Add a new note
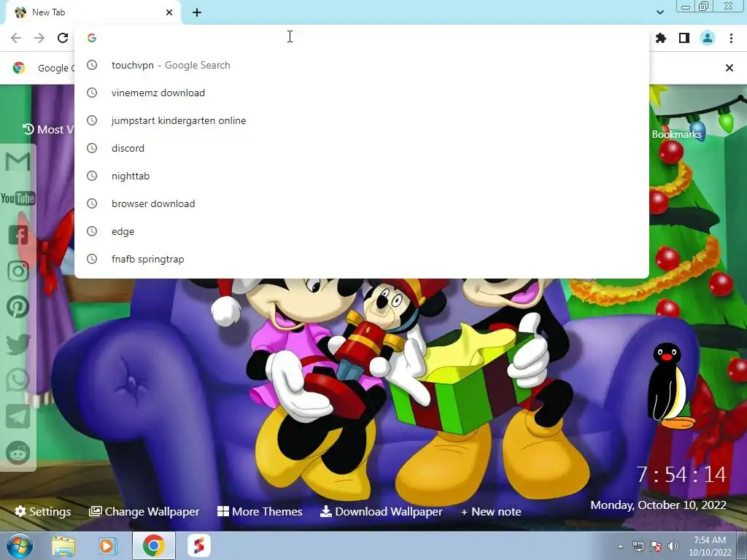Viewport: 747px width, 560px height. [491, 511]
